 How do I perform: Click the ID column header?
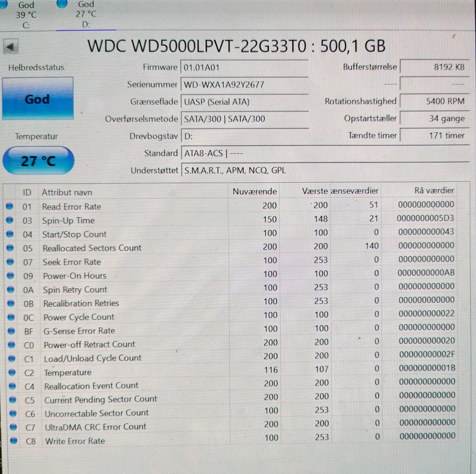pyautogui.click(x=27, y=192)
